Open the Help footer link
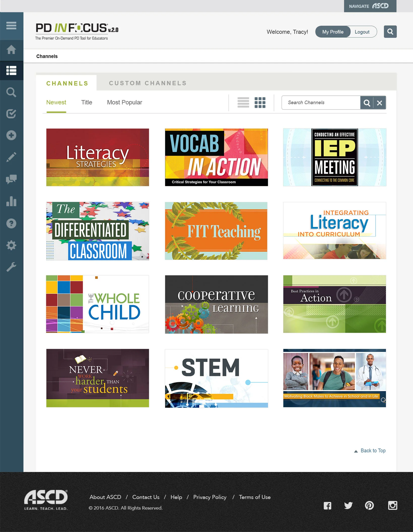Image resolution: width=413 pixels, height=532 pixels. tap(176, 497)
